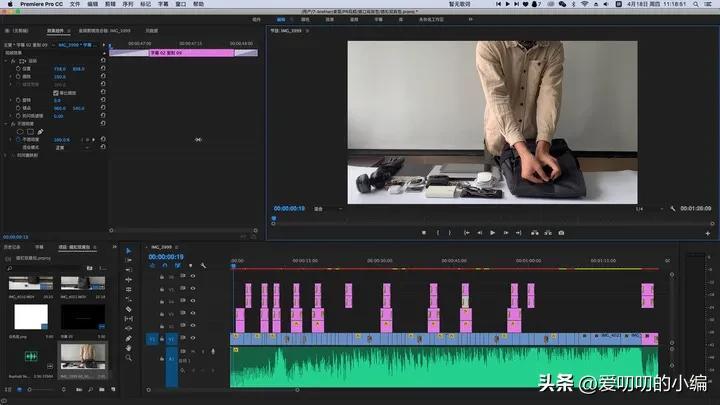Open the 窗口 menu

pyautogui.click(x=181, y=4)
